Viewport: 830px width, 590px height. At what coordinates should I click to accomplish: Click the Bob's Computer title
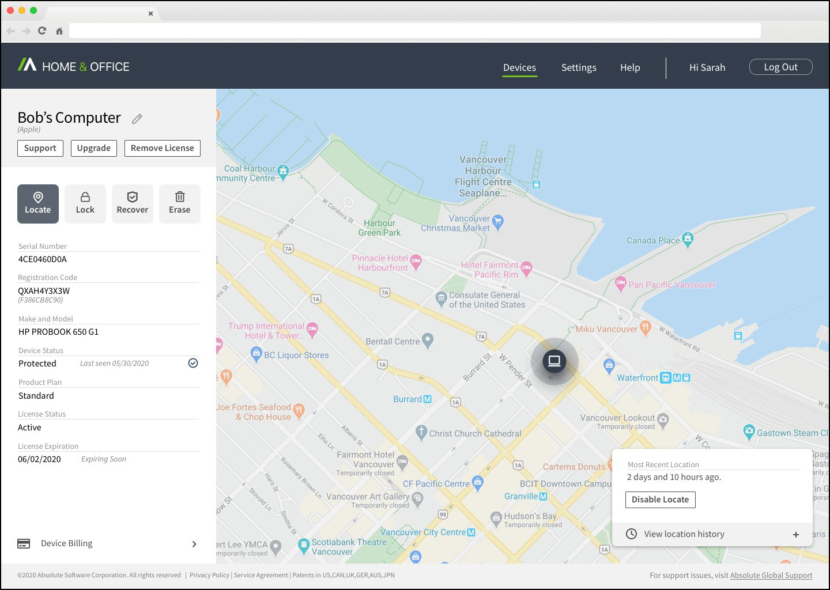tap(69, 117)
